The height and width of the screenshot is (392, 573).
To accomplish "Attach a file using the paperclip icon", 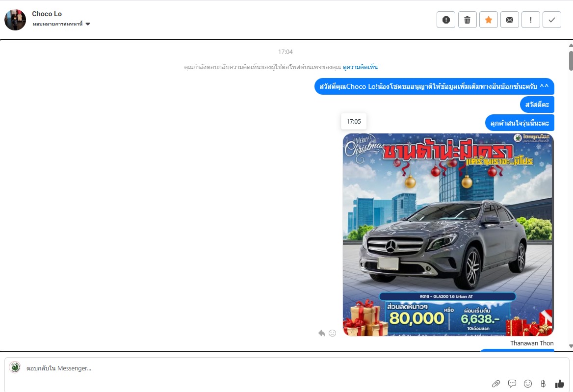I will pyautogui.click(x=496, y=384).
